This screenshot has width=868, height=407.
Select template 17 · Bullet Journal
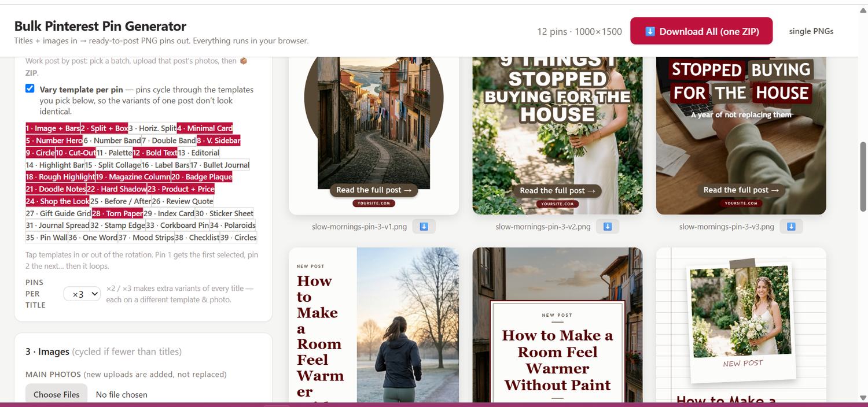pos(220,165)
